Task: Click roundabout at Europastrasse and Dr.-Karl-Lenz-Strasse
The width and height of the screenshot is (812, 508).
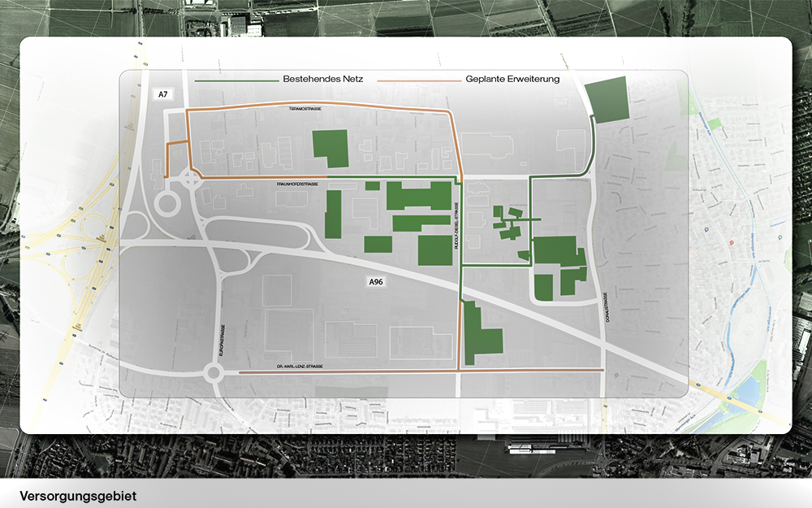Action: point(214,373)
